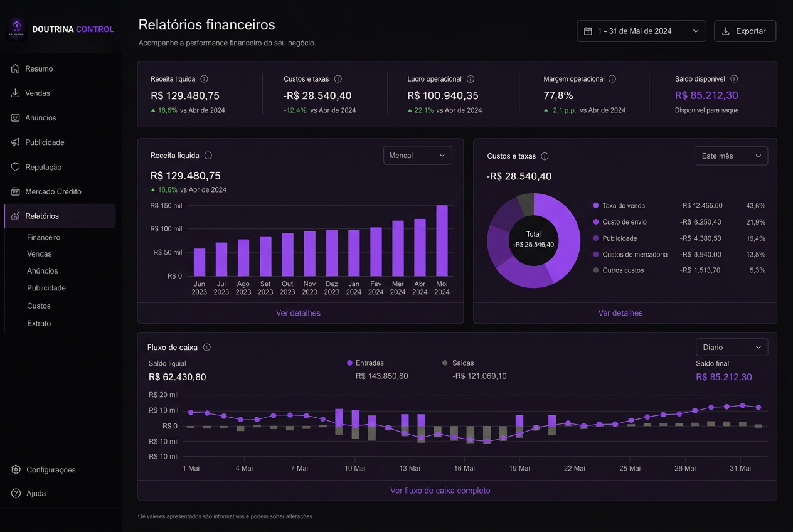The width and height of the screenshot is (793, 532).
Task: Click the donut chart Total center
Action: 533,239
